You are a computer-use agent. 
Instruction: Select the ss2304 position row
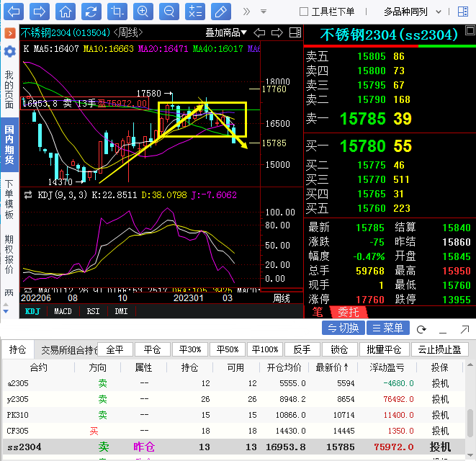234,447
